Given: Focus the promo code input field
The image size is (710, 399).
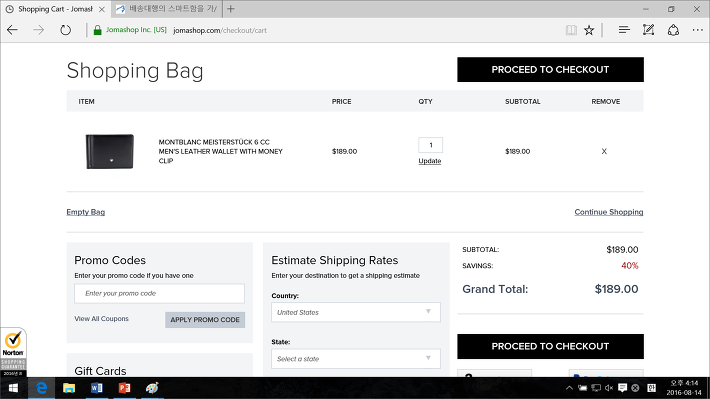Looking at the screenshot, I should 159,293.
